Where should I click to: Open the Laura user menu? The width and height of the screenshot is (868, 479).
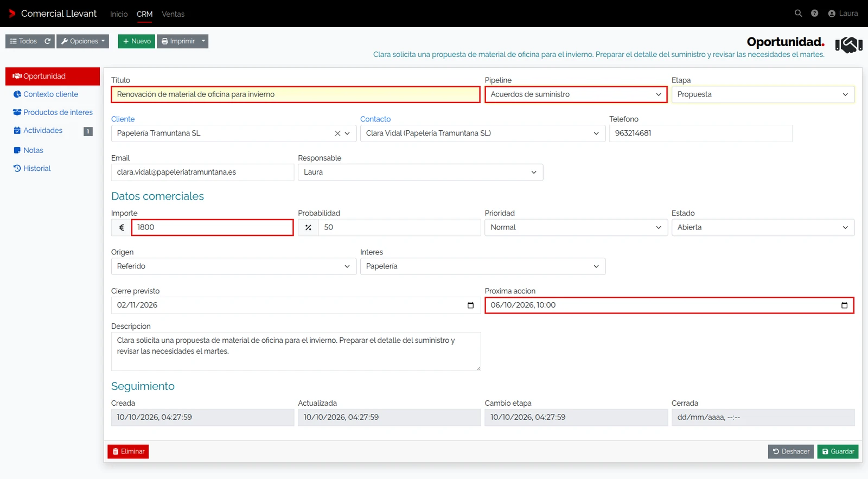(x=843, y=14)
